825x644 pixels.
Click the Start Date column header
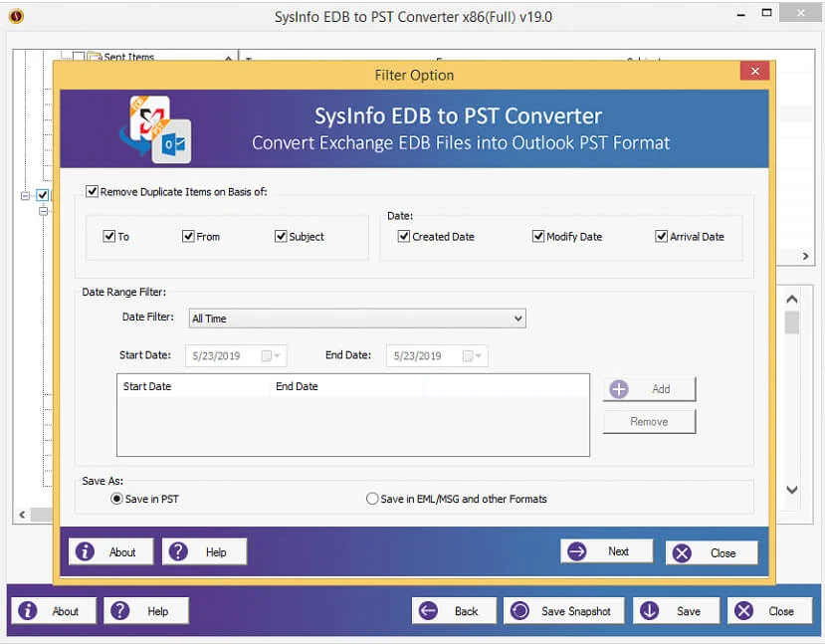pyautogui.click(x=147, y=386)
